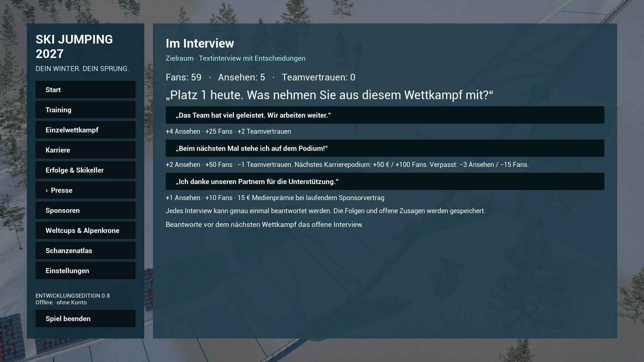Click the "Im Interview" heading
The height and width of the screenshot is (362, 644).
pos(200,43)
